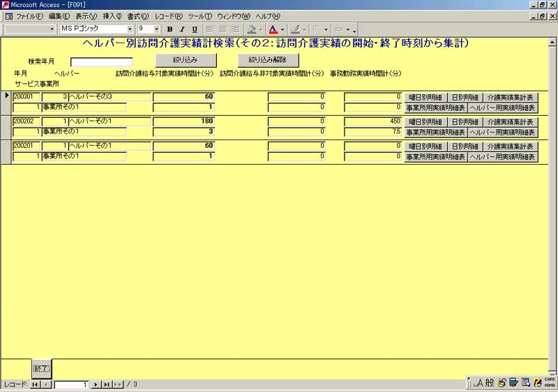Expand the font color dropdown arrow
This screenshot has width=558, height=392.
pos(282,29)
